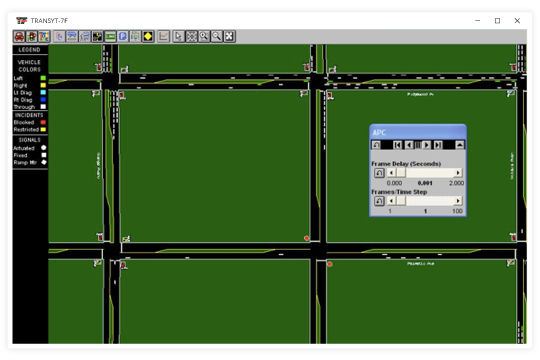Jump to last frame in APC panel
This screenshot has height=360, width=540.
(x=438, y=145)
